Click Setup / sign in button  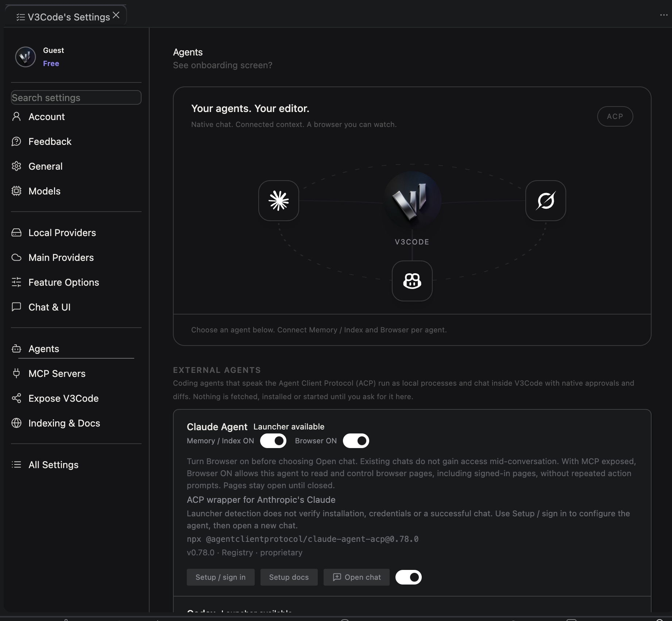(x=221, y=577)
